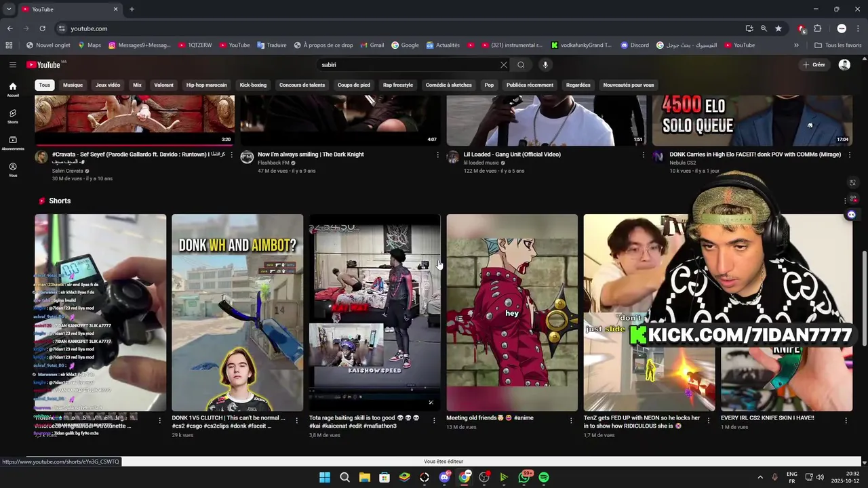Clear the search box with the X

tap(503, 64)
